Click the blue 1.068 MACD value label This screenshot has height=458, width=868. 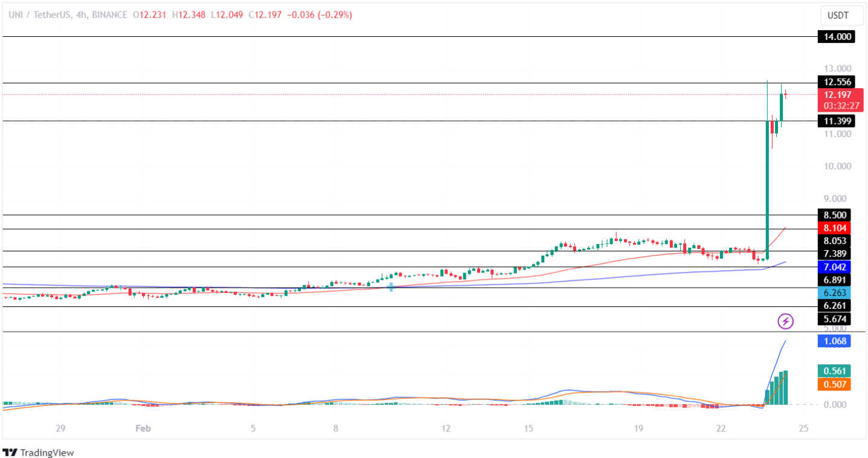pos(834,341)
